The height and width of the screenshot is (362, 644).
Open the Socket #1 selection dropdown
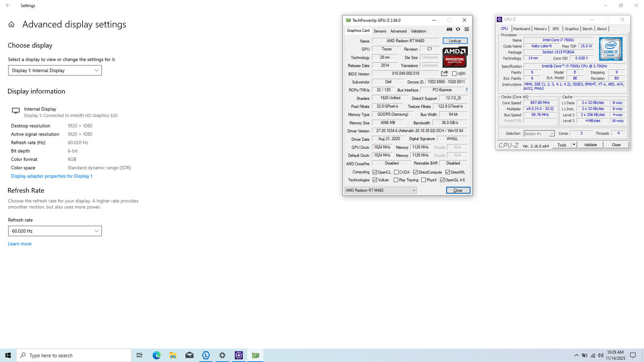[539, 134]
